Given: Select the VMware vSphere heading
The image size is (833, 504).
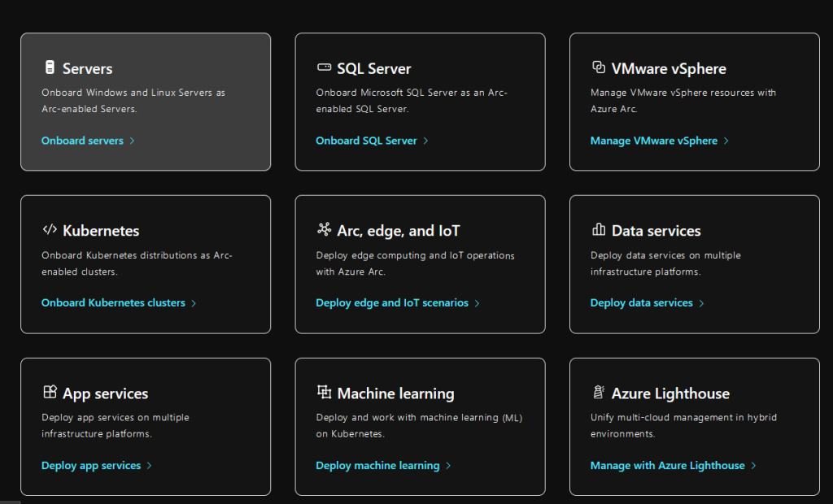Looking at the screenshot, I should [x=669, y=68].
